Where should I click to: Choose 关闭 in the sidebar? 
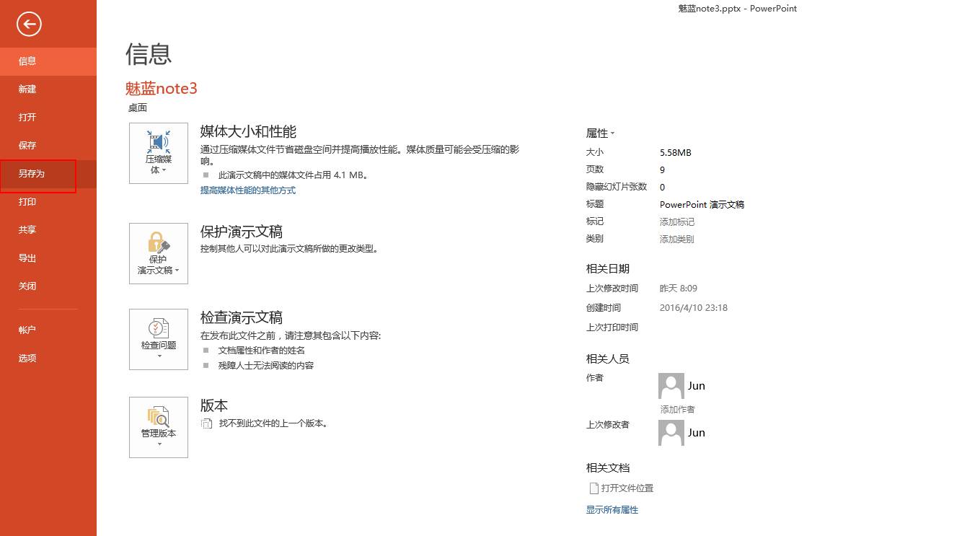click(48, 286)
